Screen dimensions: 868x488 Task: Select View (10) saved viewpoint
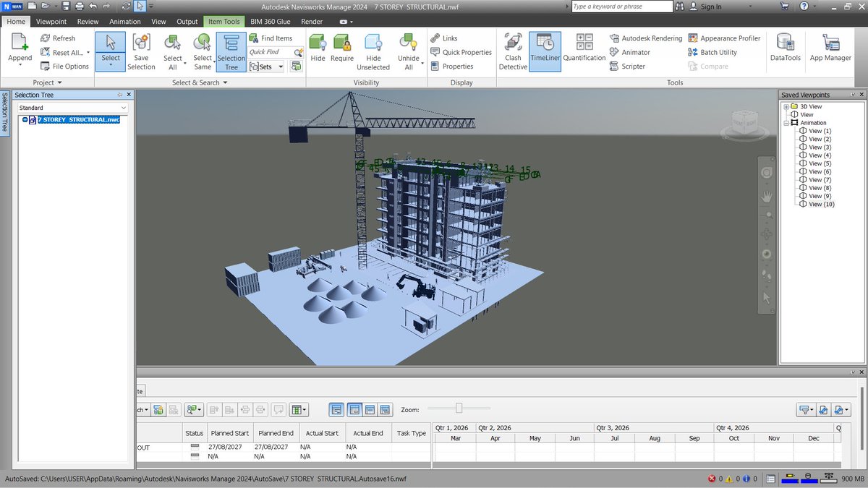click(817, 205)
